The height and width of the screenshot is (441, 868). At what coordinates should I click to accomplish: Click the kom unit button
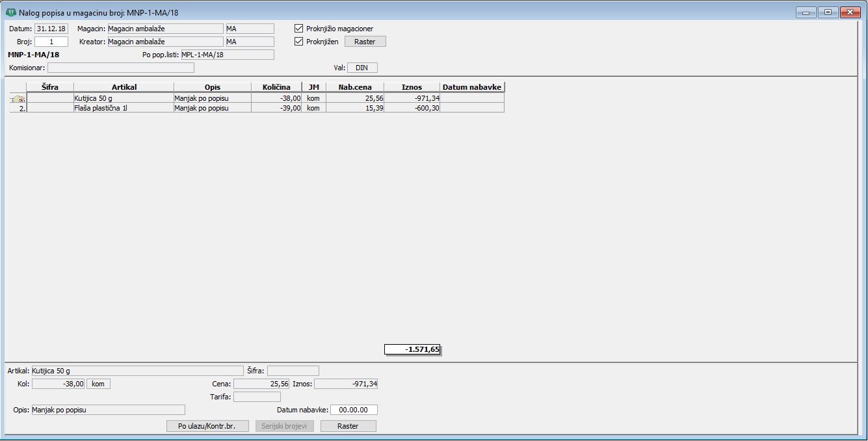point(98,384)
